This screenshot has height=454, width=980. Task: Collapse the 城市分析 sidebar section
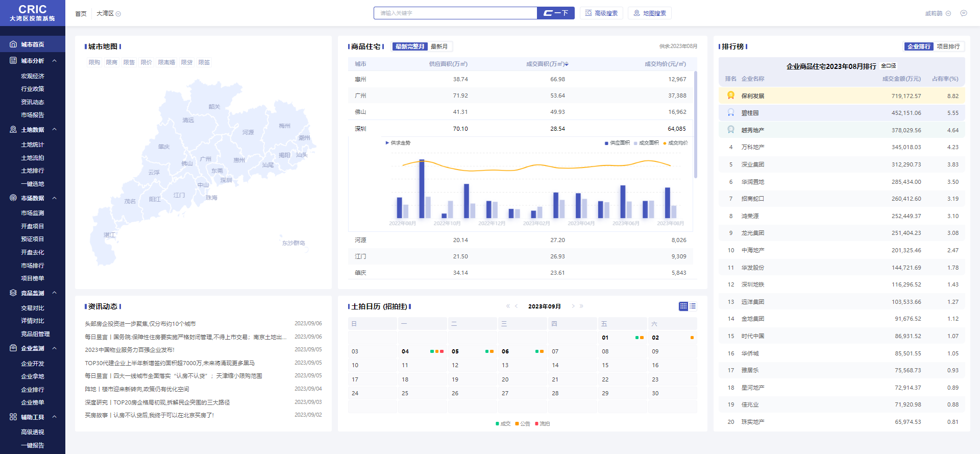point(54,61)
